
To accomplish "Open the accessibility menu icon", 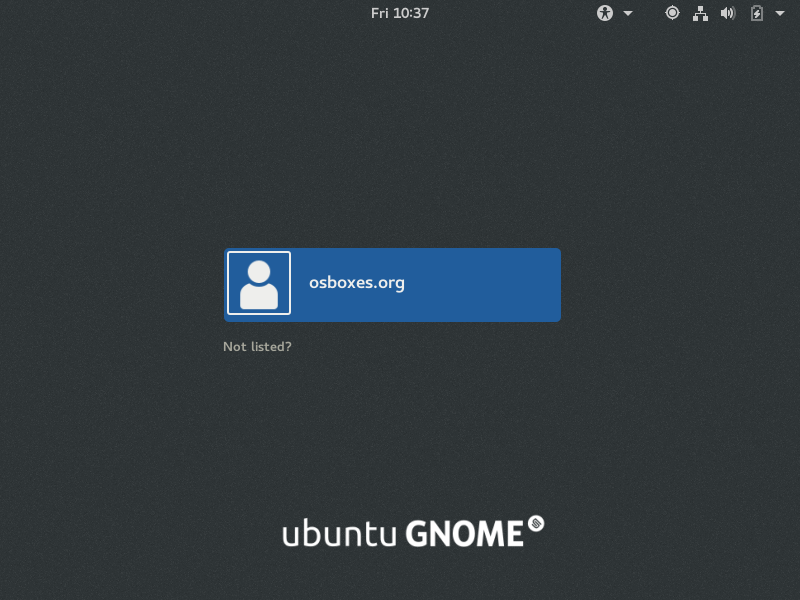I will (x=605, y=13).
